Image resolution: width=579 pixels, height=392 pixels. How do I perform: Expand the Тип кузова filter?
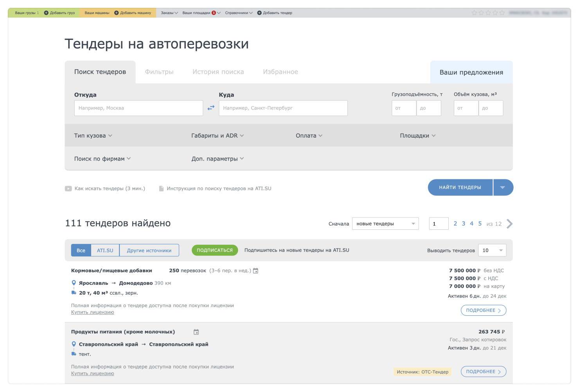[x=93, y=136]
